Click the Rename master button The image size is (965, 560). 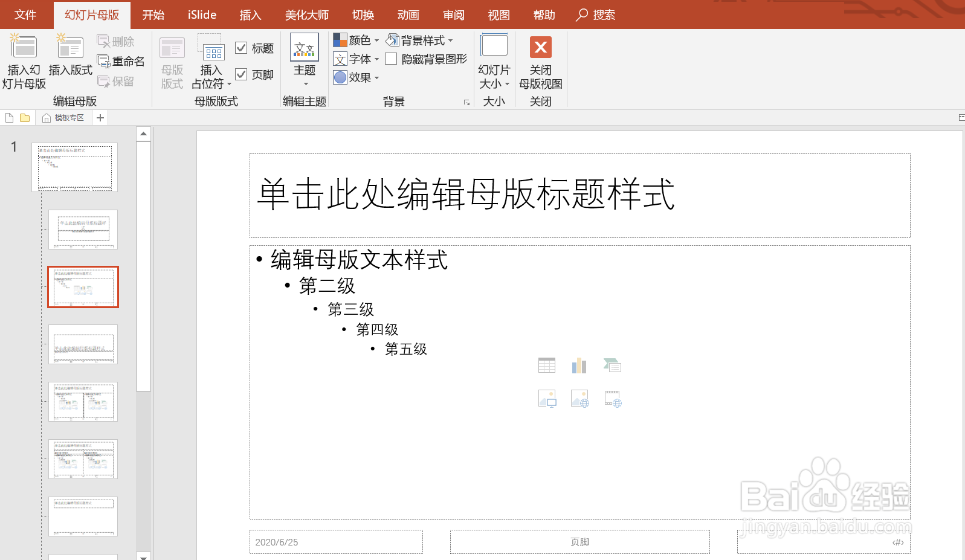121,62
